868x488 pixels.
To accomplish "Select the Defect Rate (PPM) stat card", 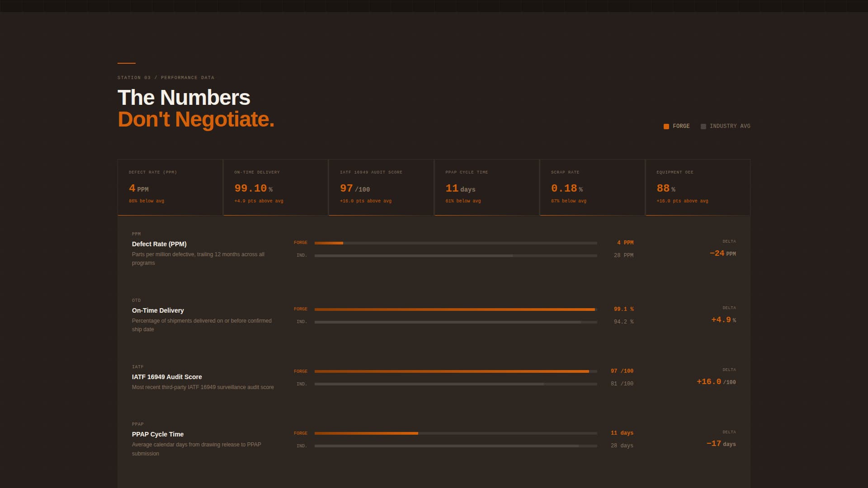I will click(170, 187).
